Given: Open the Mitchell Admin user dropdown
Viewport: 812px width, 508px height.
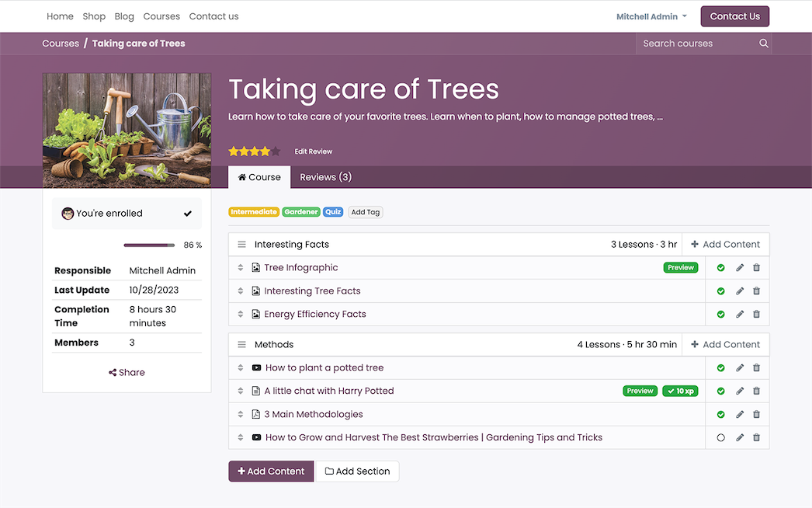Looking at the screenshot, I should click(x=651, y=16).
